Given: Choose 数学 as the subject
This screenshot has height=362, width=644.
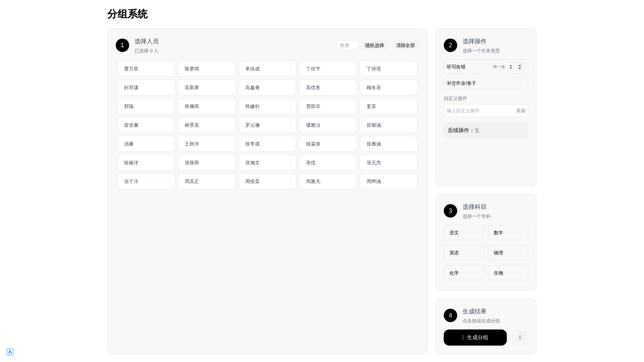Looking at the screenshot, I should [x=508, y=233].
